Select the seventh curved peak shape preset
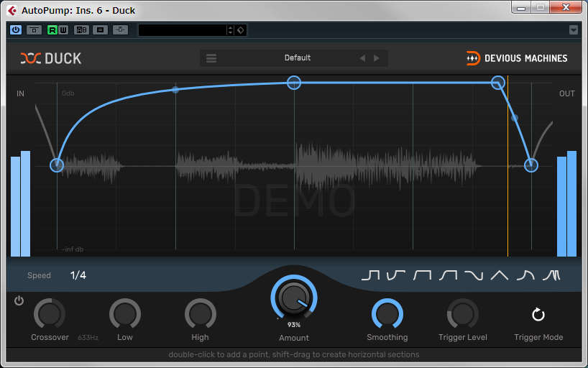Screen dimensions: 588x368 point(525,275)
